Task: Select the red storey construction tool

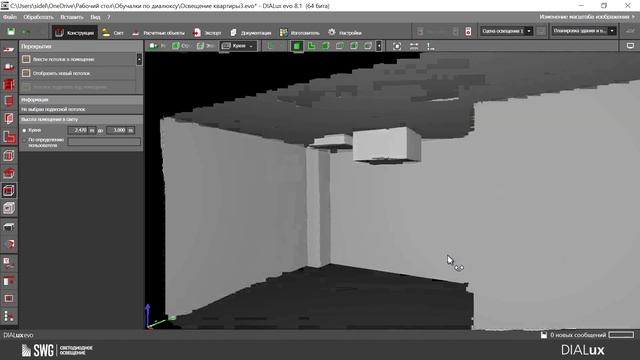Action: (x=9, y=84)
